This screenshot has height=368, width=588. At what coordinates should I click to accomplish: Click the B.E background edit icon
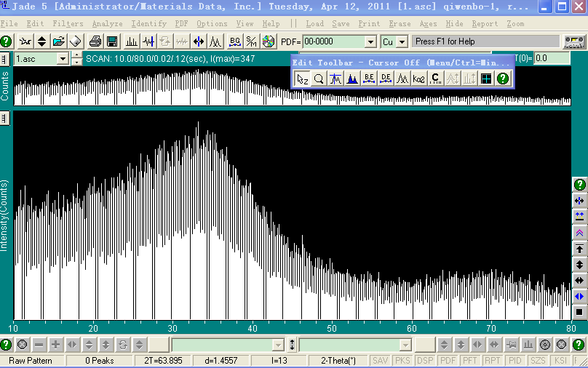369,79
